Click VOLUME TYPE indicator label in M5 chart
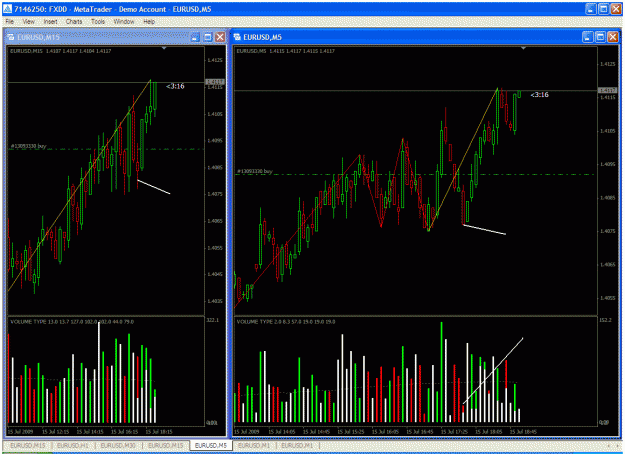 (x=286, y=322)
